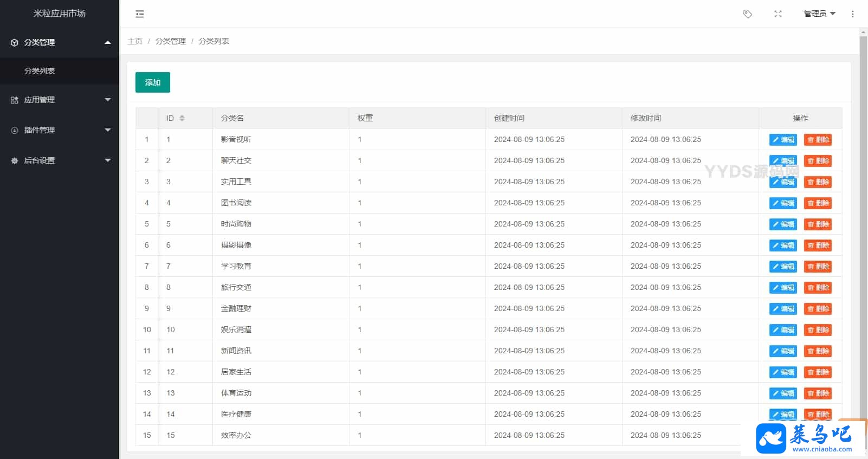Click the 应用管理 grid icon

(x=15, y=100)
